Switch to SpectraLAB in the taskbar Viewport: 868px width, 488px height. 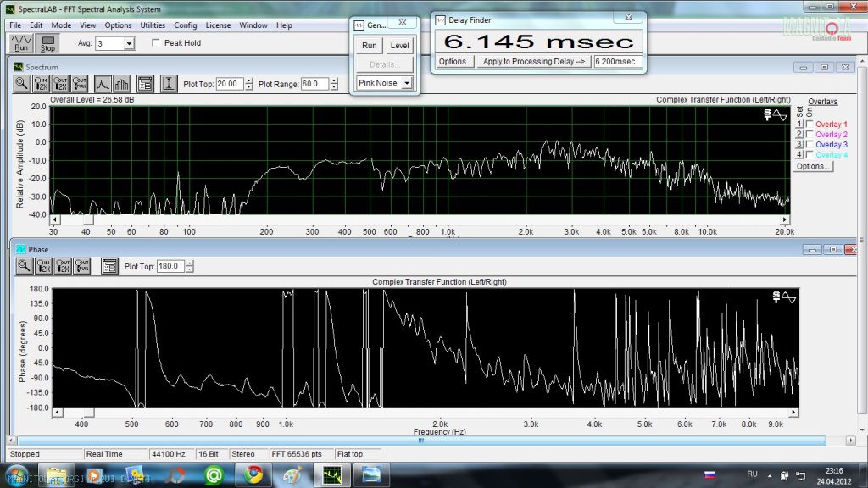point(332,475)
